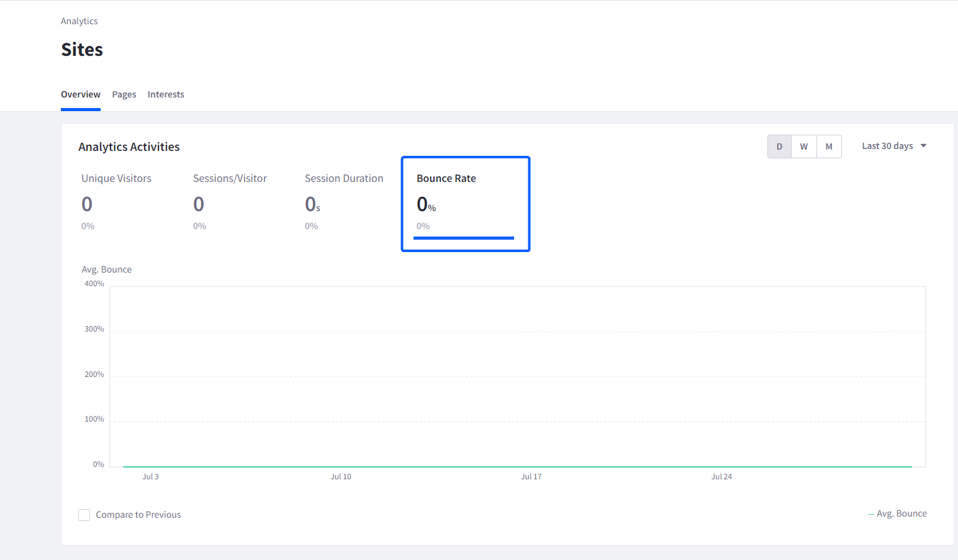Click the Avg. Bounce chart title
958x560 pixels.
(107, 269)
